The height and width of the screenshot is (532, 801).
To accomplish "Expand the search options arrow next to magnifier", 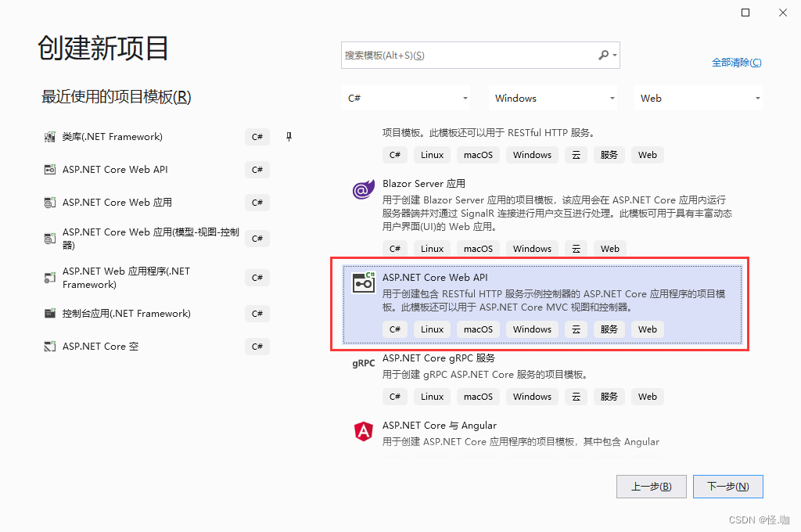I will click(615, 56).
